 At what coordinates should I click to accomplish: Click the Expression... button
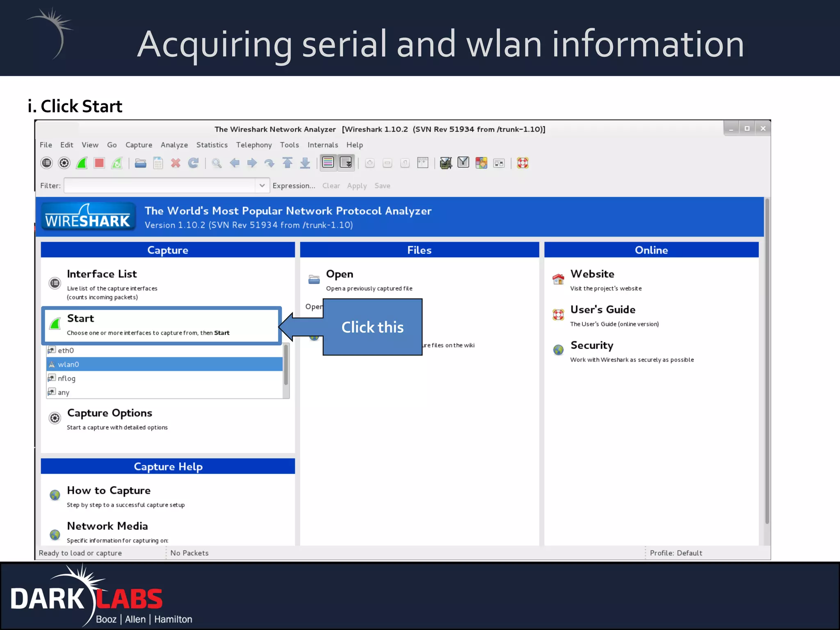pos(294,186)
